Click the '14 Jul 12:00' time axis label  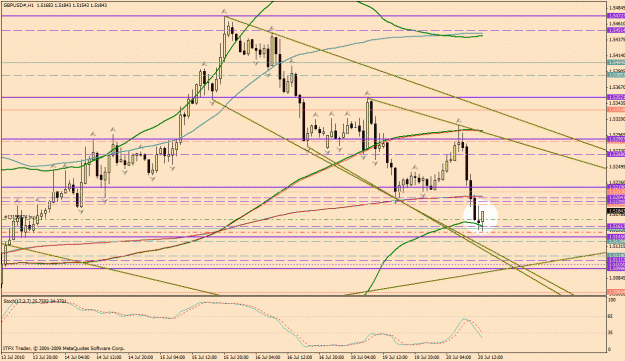(108, 357)
